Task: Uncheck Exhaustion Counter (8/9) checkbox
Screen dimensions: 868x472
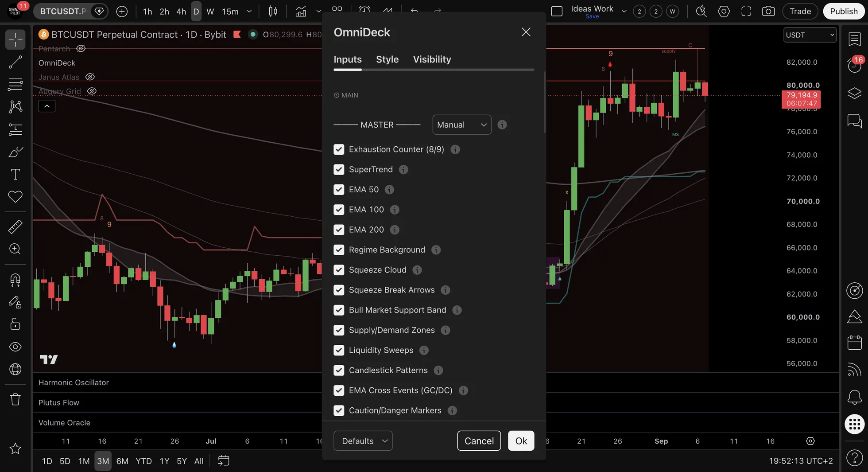Action: 339,149
